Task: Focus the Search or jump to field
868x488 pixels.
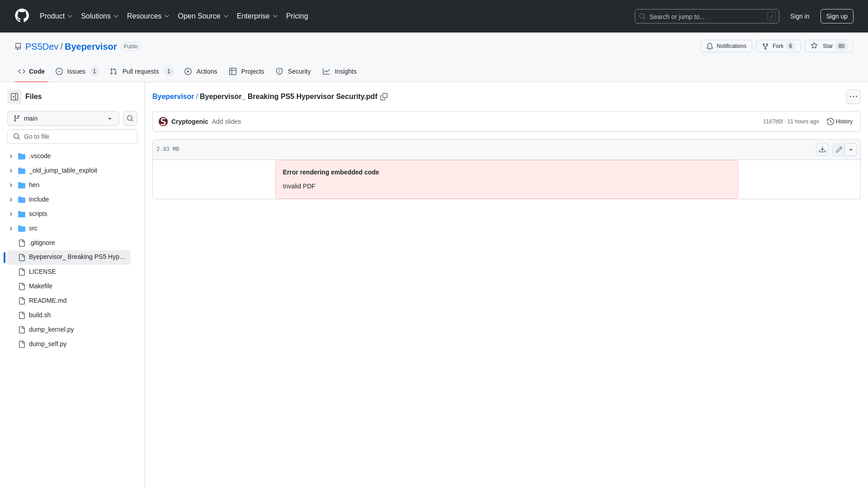Action: coord(707,16)
